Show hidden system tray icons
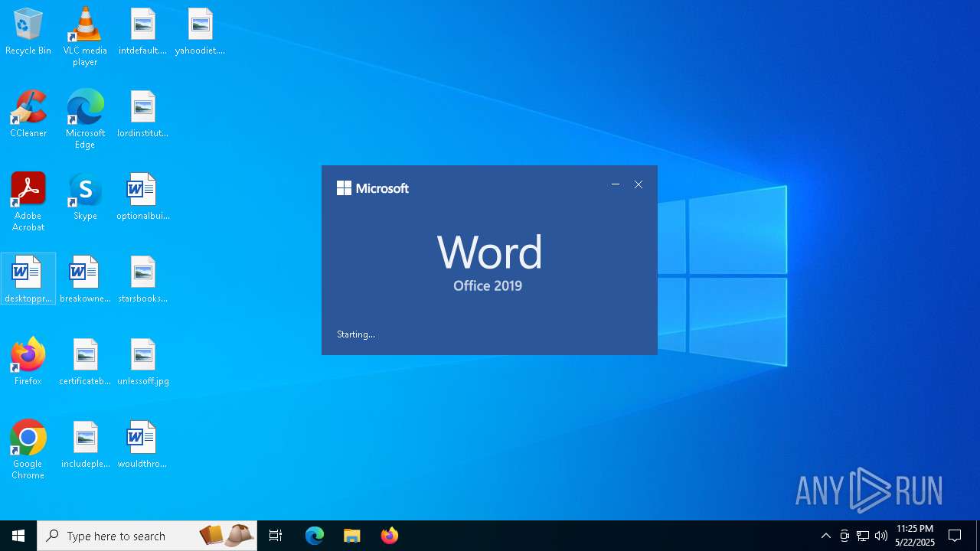Image resolution: width=980 pixels, height=551 pixels. coord(825,536)
